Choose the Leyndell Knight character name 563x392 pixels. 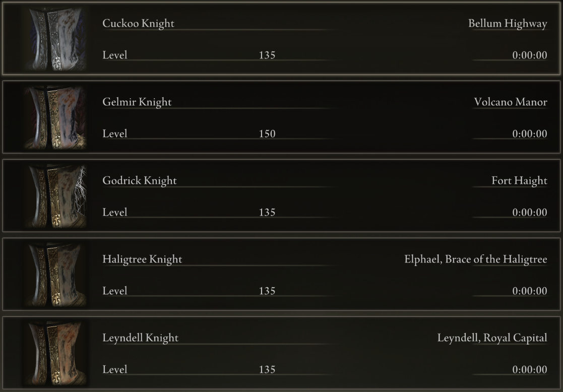pos(141,338)
